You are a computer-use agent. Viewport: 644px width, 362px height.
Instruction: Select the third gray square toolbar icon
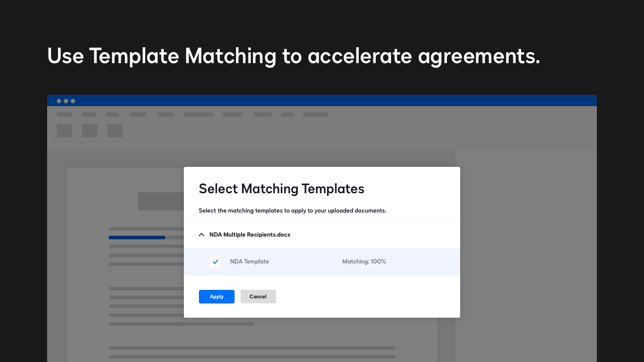pos(115,131)
